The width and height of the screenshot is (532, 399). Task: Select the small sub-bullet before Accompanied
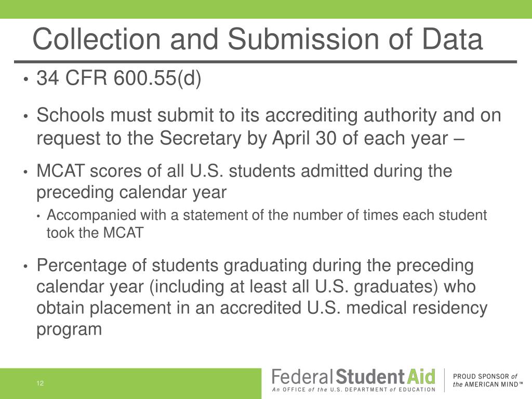click(x=39, y=216)
